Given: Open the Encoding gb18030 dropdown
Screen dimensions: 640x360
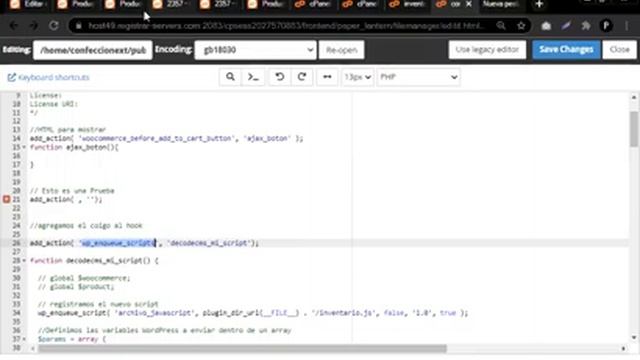Looking at the screenshot, I should [256, 50].
